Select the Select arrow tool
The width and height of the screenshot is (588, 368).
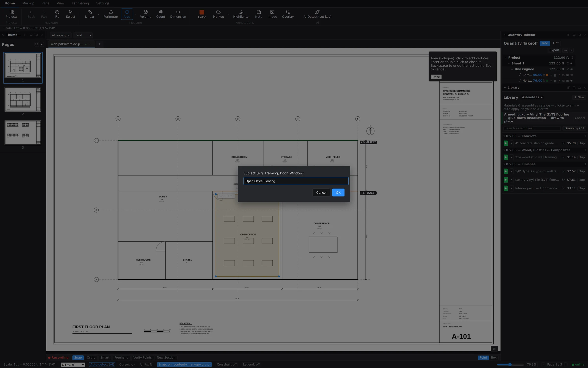pyautogui.click(x=70, y=14)
